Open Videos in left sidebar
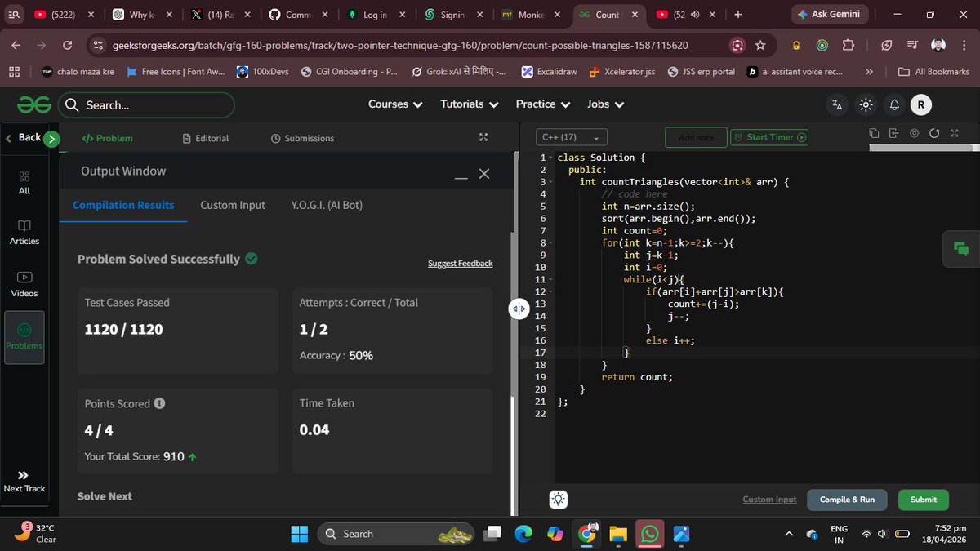Viewport: 980px width, 551px height. [x=24, y=285]
